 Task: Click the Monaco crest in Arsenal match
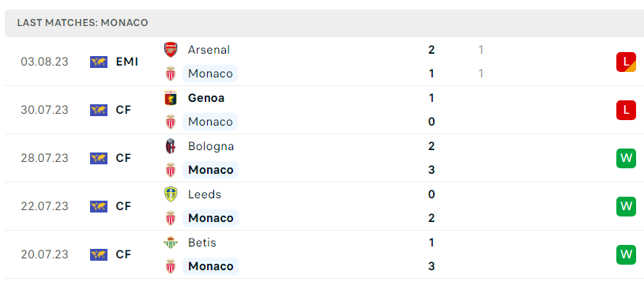(x=171, y=73)
